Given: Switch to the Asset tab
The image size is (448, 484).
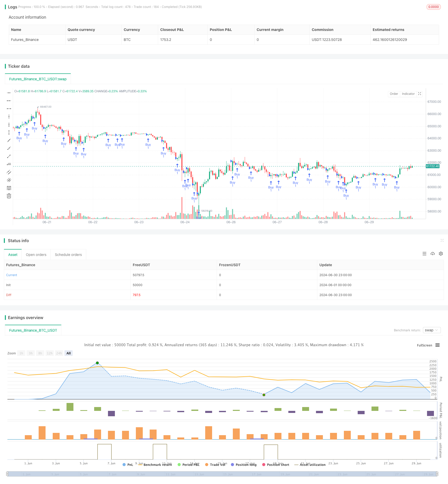Looking at the screenshot, I should tap(13, 255).
